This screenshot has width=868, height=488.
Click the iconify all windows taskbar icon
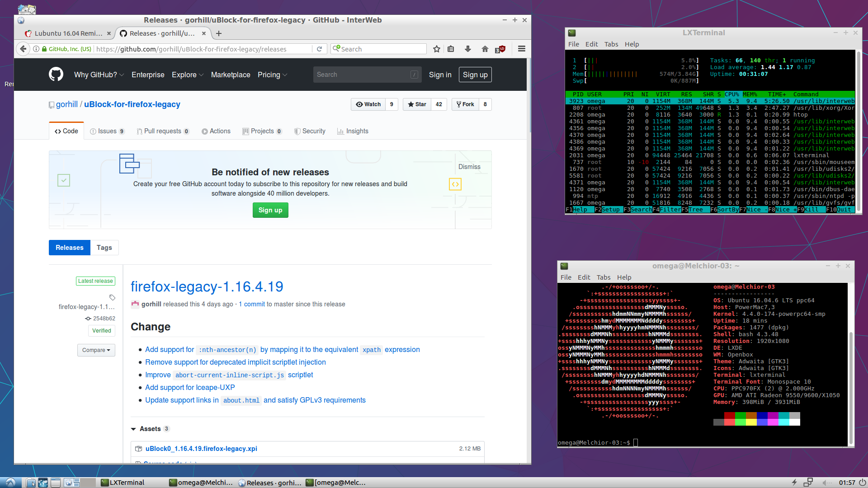tap(56, 483)
